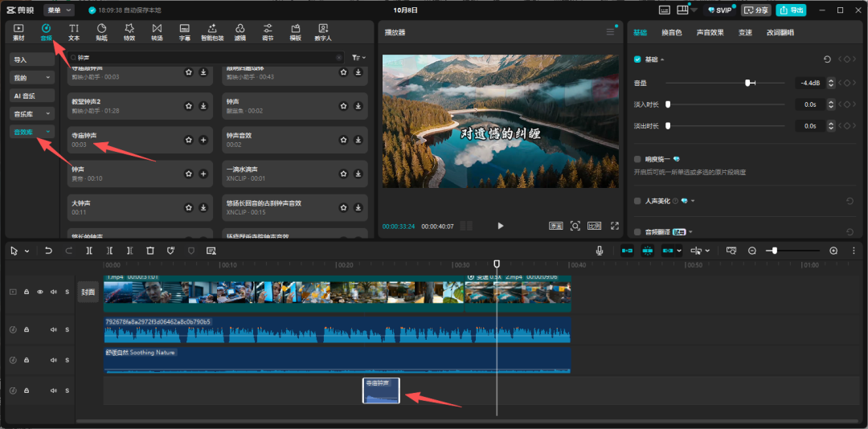Uncheck the 基础 checkbox
The width and height of the screenshot is (868, 429).
[637, 59]
